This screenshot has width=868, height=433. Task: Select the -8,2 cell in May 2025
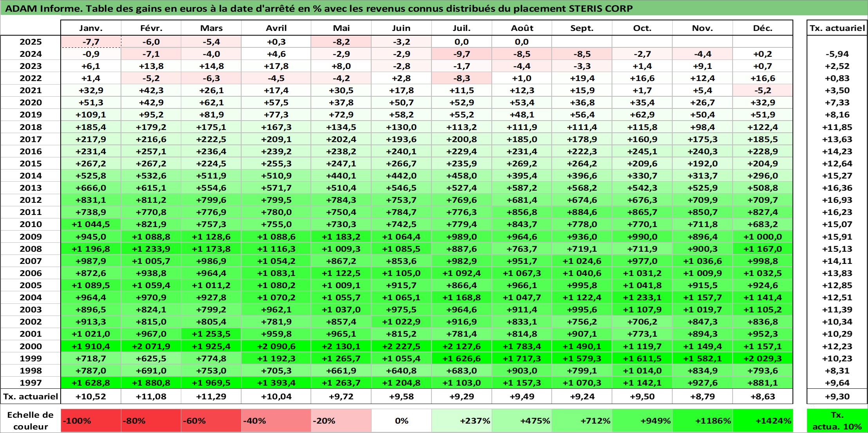(341, 42)
